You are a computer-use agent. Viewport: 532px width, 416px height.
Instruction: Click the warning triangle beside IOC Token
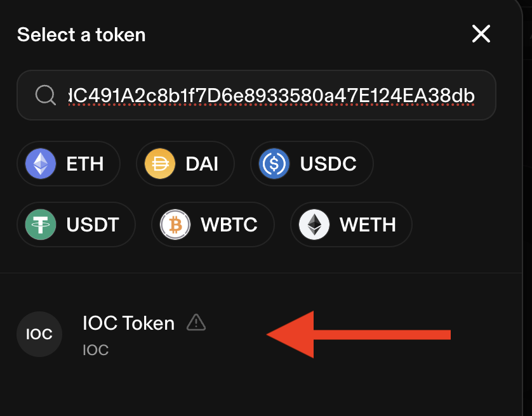196,323
